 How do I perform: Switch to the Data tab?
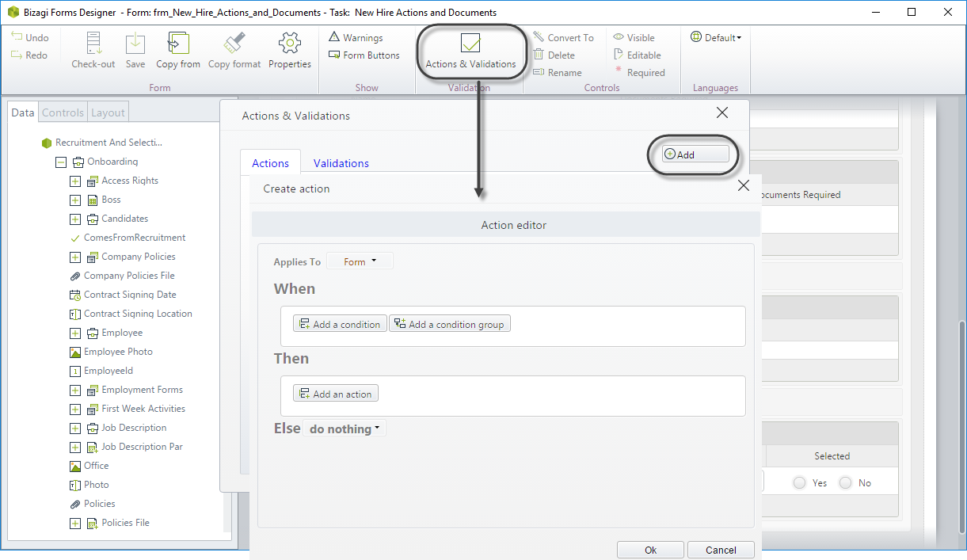[x=23, y=112]
